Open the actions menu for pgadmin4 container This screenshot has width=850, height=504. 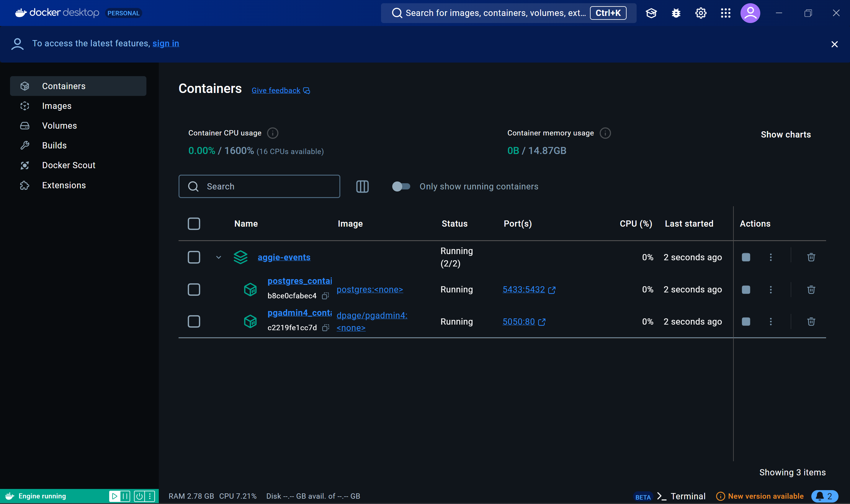point(771,322)
